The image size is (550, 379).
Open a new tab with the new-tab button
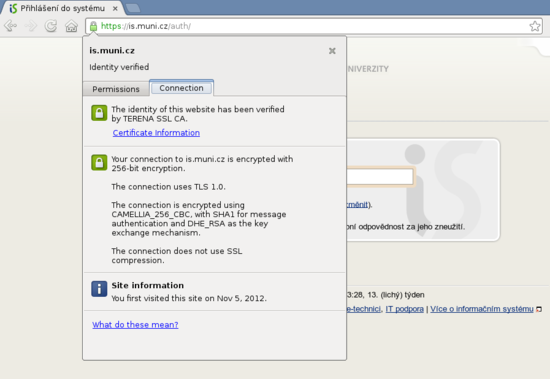coord(133,8)
